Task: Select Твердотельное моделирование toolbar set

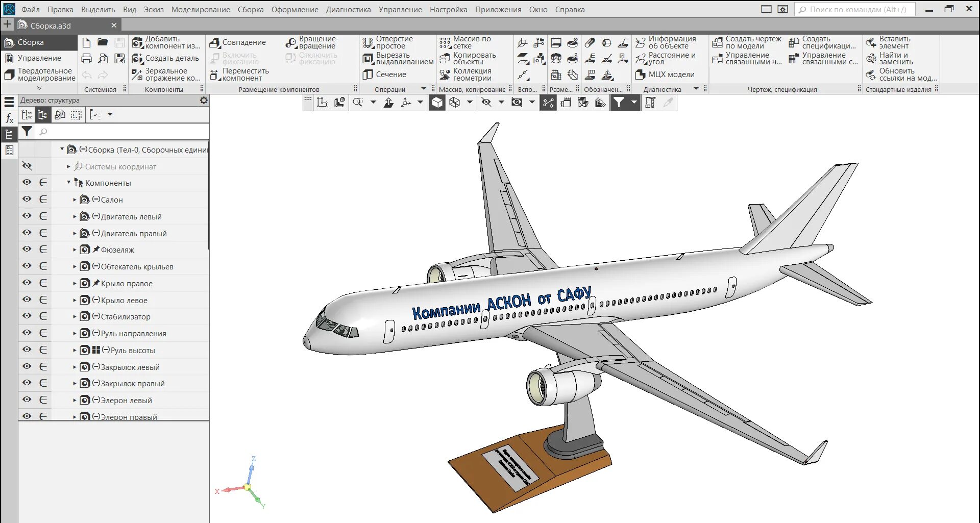Action: [39, 74]
